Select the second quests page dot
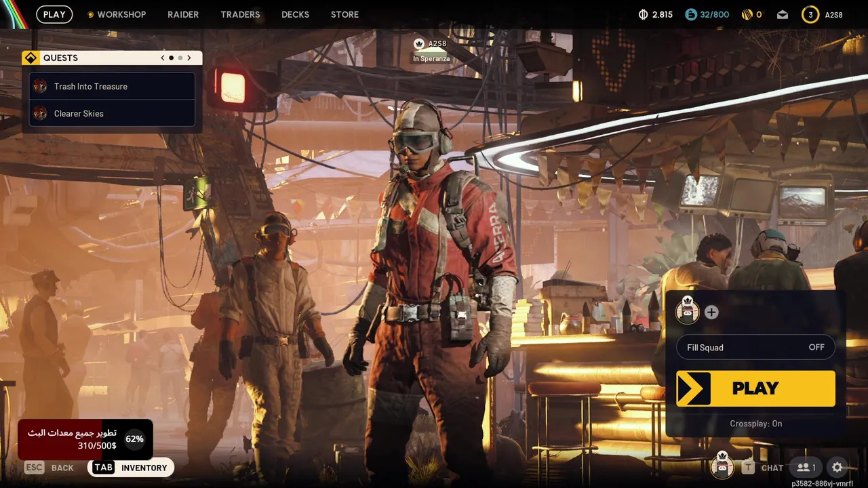The image size is (868, 488). coord(180,58)
